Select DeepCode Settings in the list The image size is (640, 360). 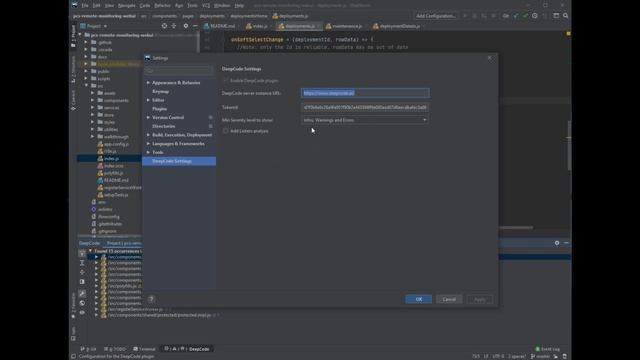pyautogui.click(x=179, y=161)
